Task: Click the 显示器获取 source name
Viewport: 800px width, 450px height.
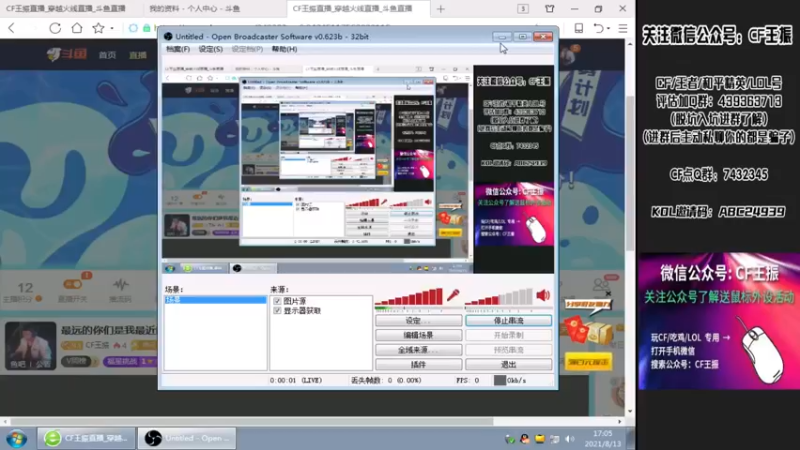Action: click(x=302, y=310)
